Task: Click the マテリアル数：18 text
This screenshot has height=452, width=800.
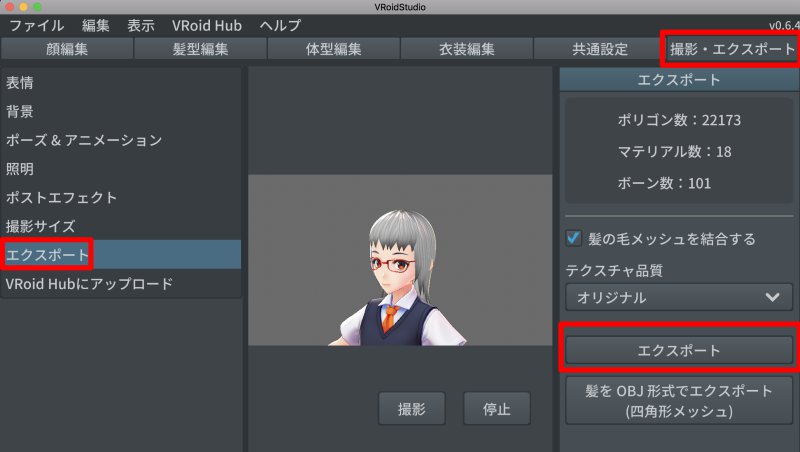Action: pyautogui.click(x=674, y=152)
